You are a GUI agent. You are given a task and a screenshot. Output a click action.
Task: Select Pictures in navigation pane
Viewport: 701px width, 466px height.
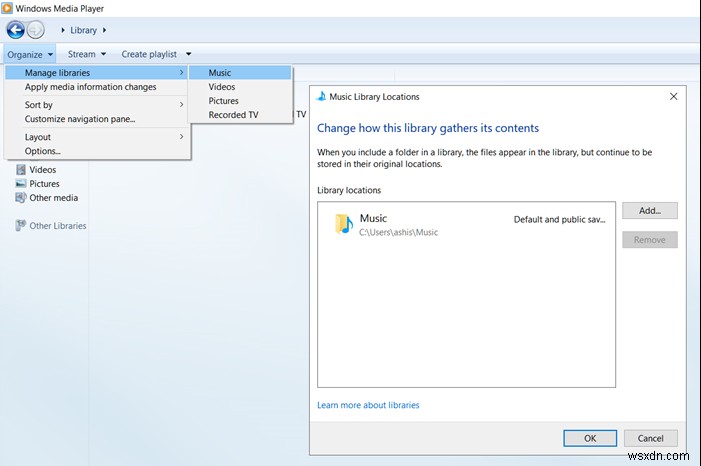[x=44, y=183]
